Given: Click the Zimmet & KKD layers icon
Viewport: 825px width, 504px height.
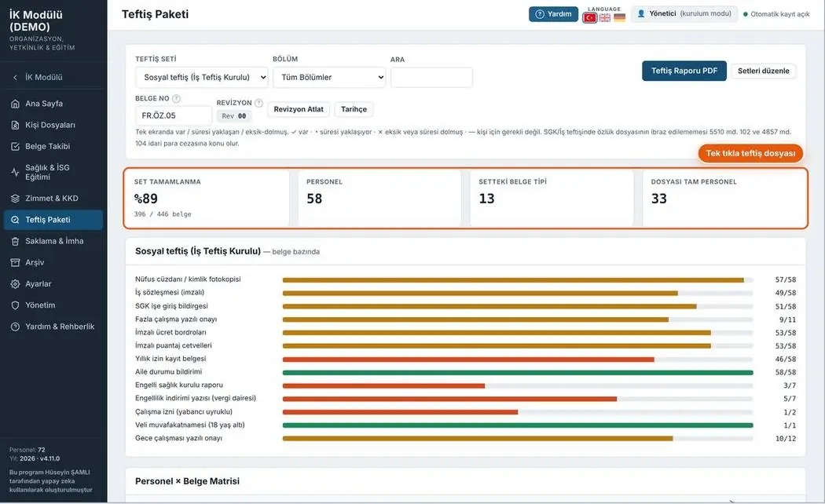Looking at the screenshot, I should point(15,198).
